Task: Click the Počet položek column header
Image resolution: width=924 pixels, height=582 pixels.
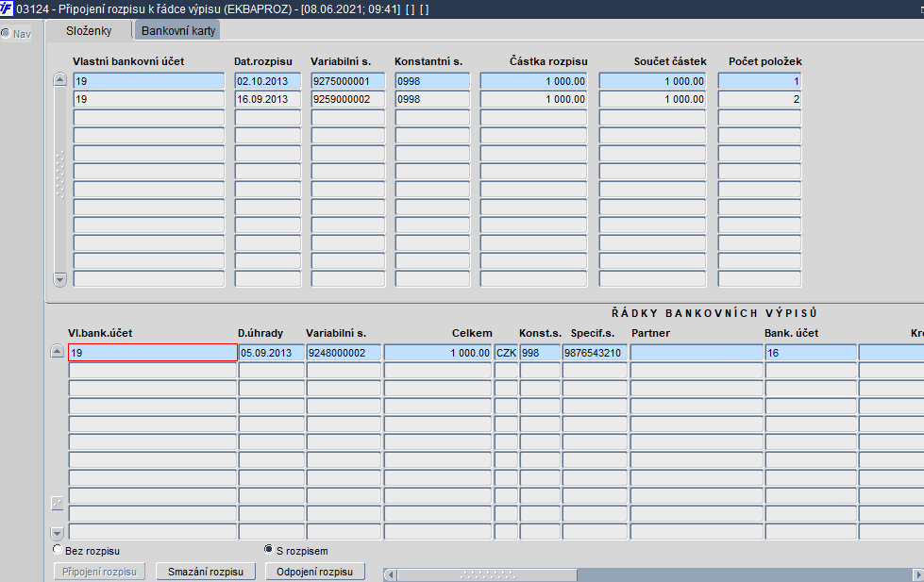Action: (764, 61)
